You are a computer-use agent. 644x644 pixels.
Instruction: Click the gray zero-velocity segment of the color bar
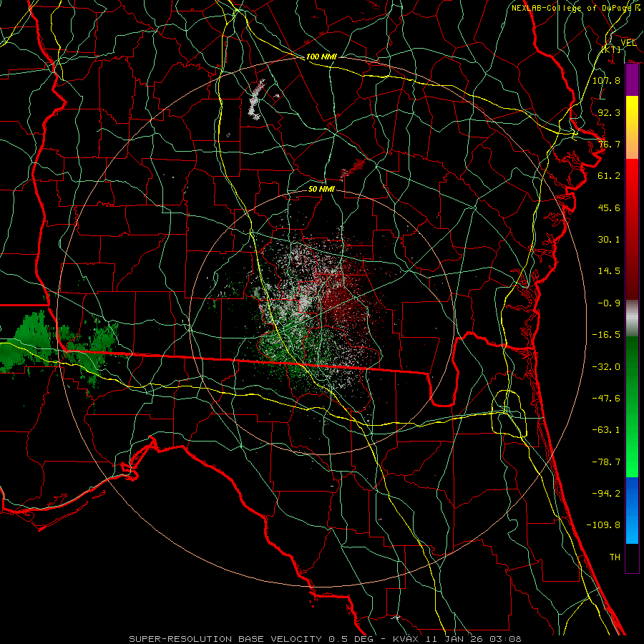[x=632, y=318]
